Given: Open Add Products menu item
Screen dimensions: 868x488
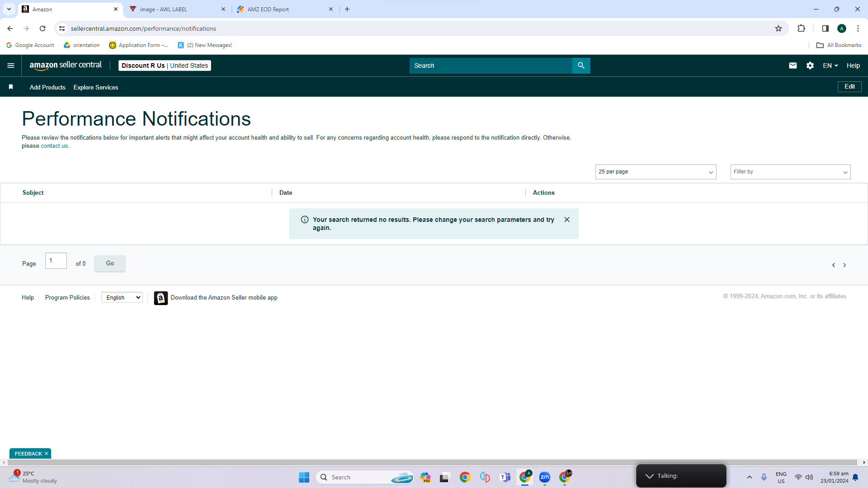Looking at the screenshot, I should tap(47, 87).
